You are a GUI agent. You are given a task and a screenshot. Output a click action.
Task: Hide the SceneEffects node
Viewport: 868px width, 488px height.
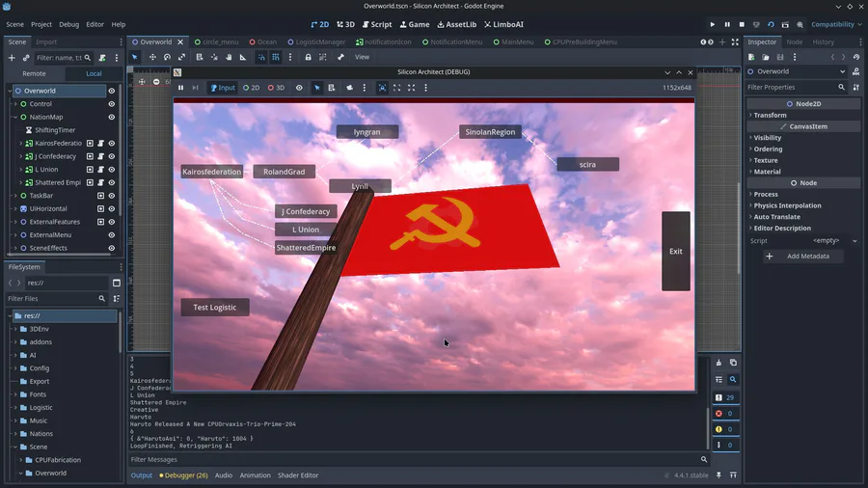click(111, 249)
